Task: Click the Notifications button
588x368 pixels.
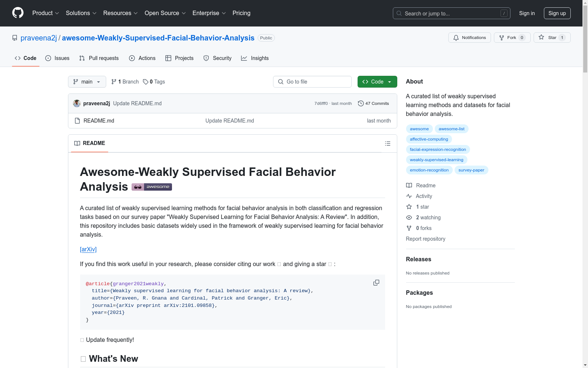Action: point(470,38)
